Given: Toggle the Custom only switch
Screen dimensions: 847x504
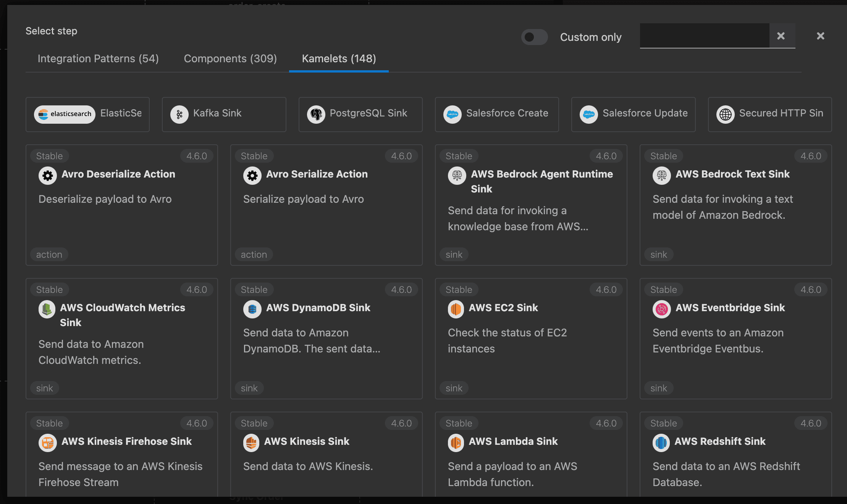Looking at the screenshot, I should pos(534,37).
